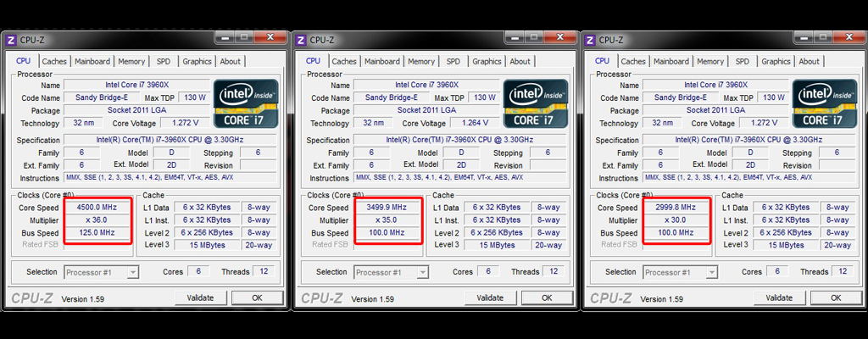This screenshot has height=339, width=868.
Task: Click core speed value 4500.0 MHz
Action: [97, 207]
